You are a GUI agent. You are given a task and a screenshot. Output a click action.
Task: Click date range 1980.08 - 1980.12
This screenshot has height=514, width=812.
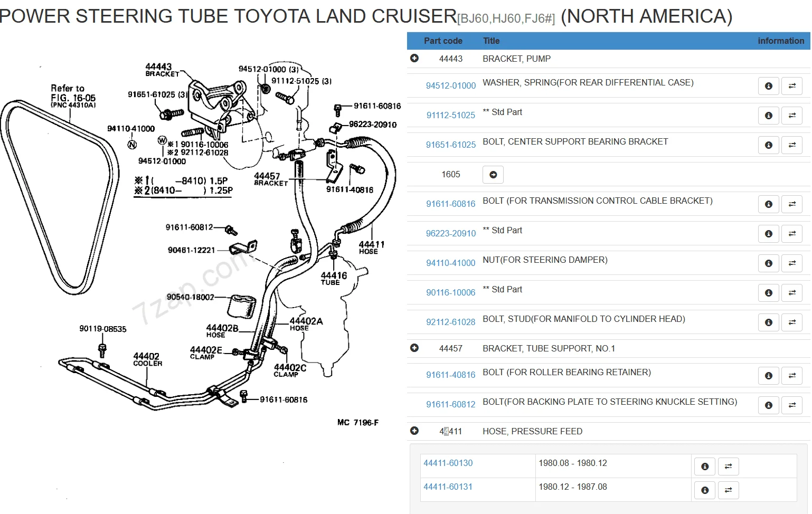pos(572,463)
